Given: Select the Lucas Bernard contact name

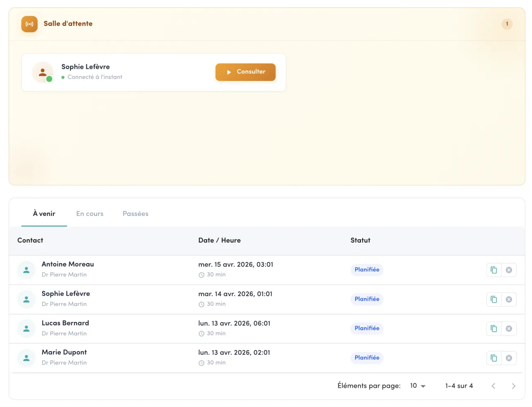Looking at the screenshot, I should pyautogui.click(x=65, y=323).
